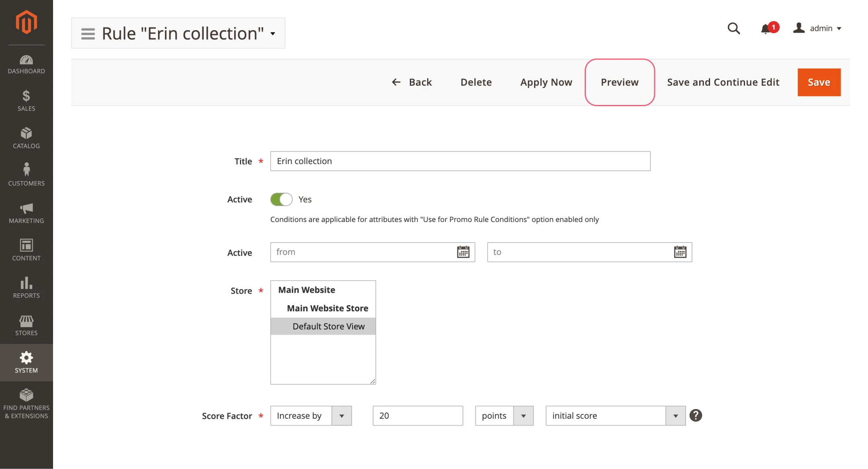Open the 'to' date calendar picker
Image resolution: width=868 pixels, height=469 pixels.
pos(680,252)
